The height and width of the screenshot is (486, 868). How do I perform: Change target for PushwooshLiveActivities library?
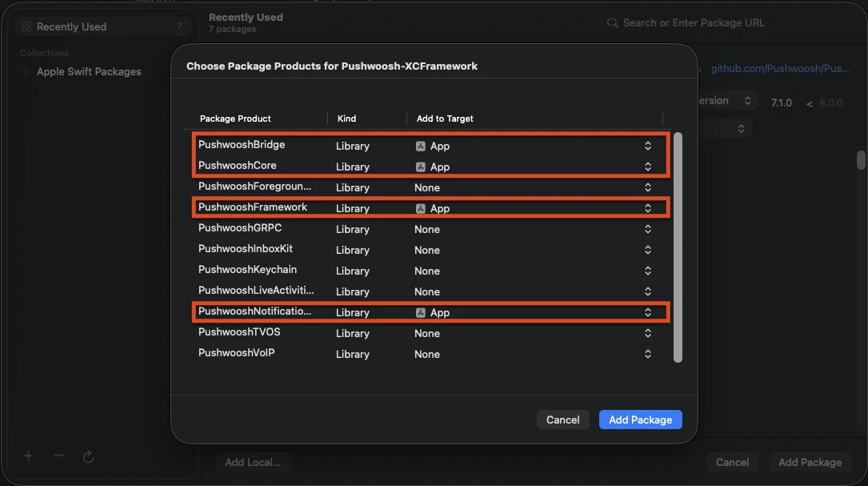648,291
